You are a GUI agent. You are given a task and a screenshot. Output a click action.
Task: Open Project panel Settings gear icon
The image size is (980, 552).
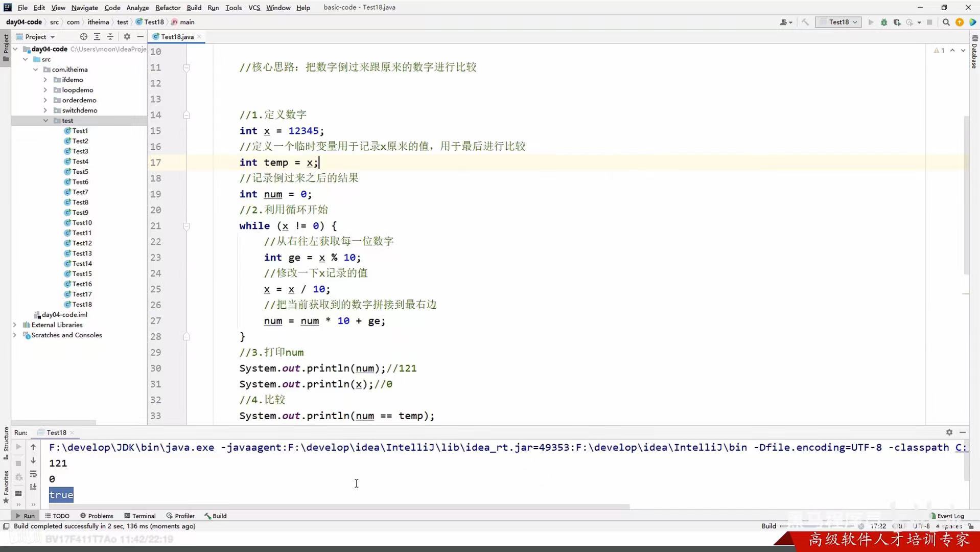(127, 36)
